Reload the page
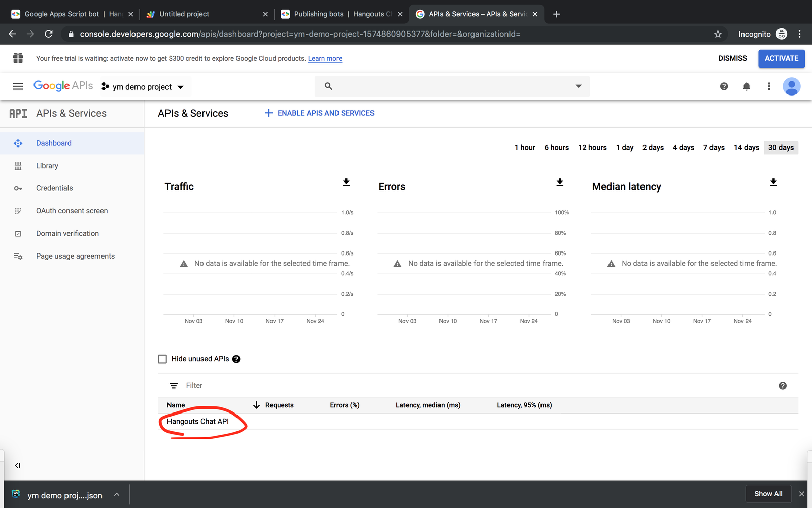 pyautogui.click(x=49, y=34)
